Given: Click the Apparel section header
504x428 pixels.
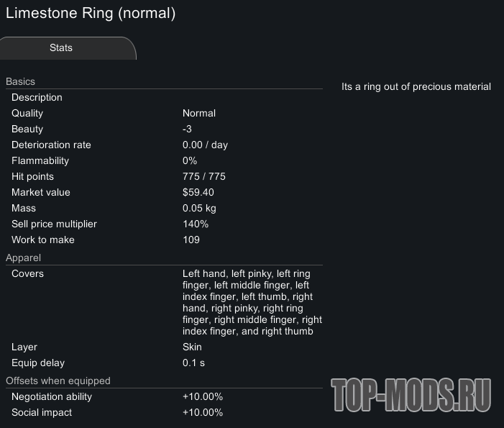Looking at the screenshot, I should point(23,258).
